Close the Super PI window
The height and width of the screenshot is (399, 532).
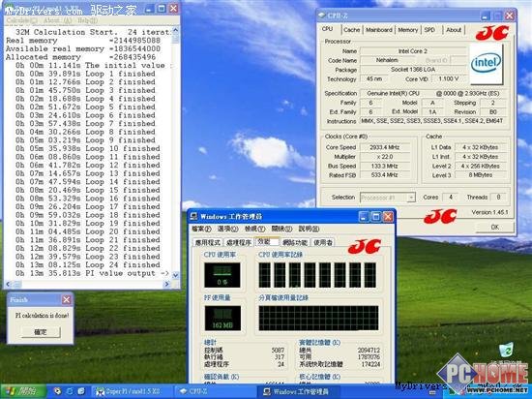coord(173,9)
